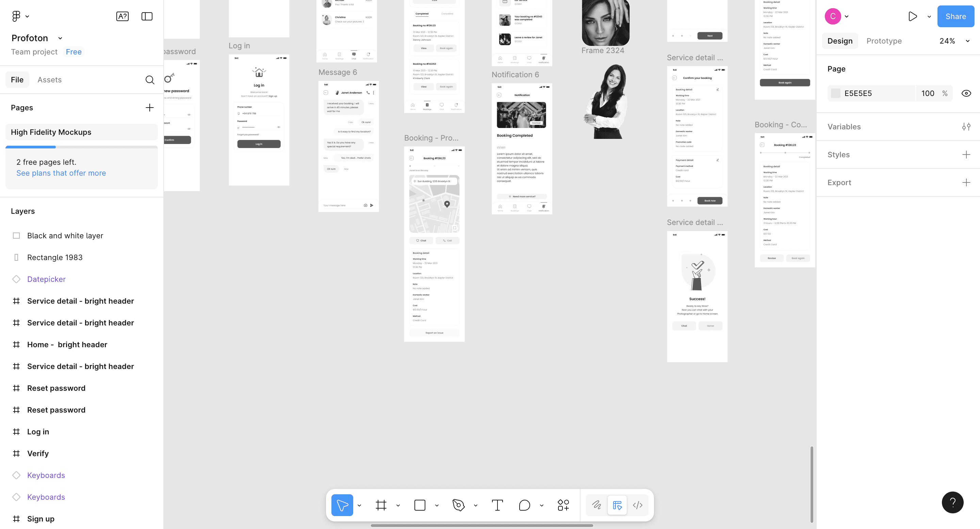Viewport: 980px width, 529px height.
Task: Switch to Dev Mode toggle
Action: [x=638, y=505]
